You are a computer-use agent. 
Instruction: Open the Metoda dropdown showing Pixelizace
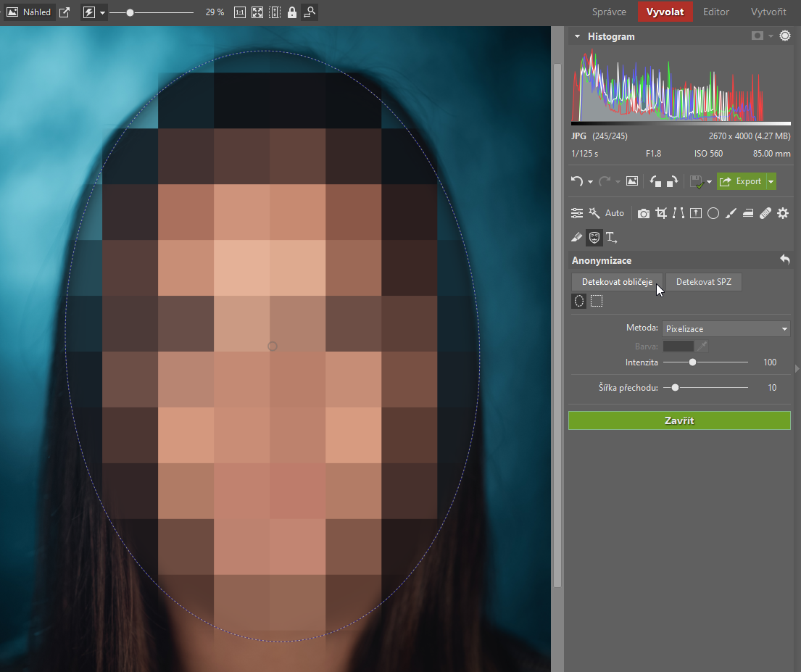pos(726,328)
